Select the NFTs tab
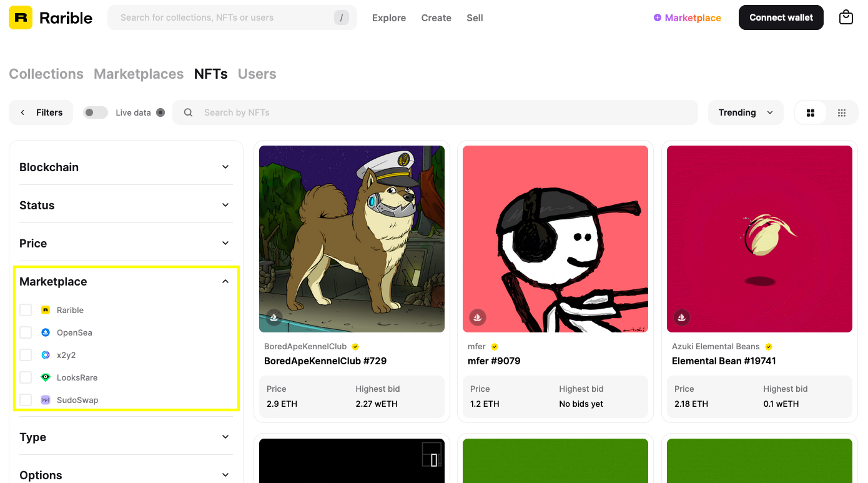The height and width of the screenshot is (483, 868). [211, 74]
